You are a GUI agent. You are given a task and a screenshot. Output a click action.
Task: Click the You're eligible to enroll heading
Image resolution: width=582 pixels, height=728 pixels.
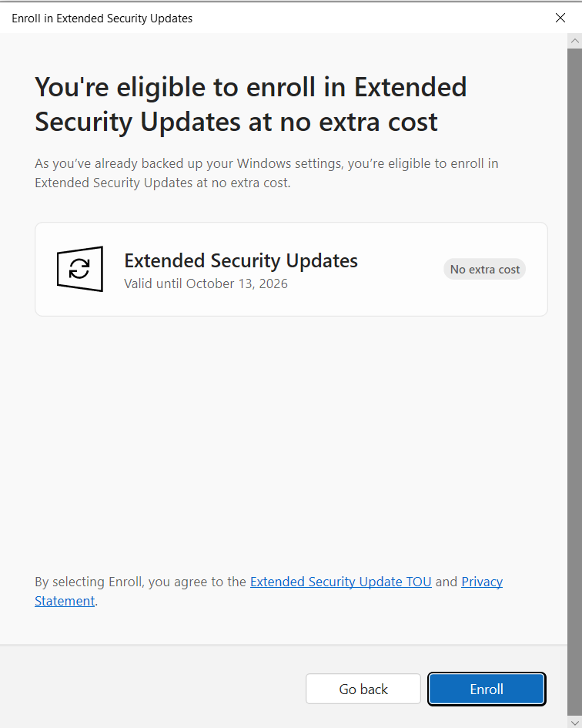251,105
